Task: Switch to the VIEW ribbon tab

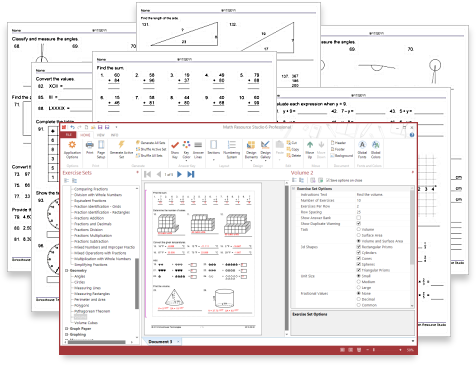Action: (x=101, y=135)
